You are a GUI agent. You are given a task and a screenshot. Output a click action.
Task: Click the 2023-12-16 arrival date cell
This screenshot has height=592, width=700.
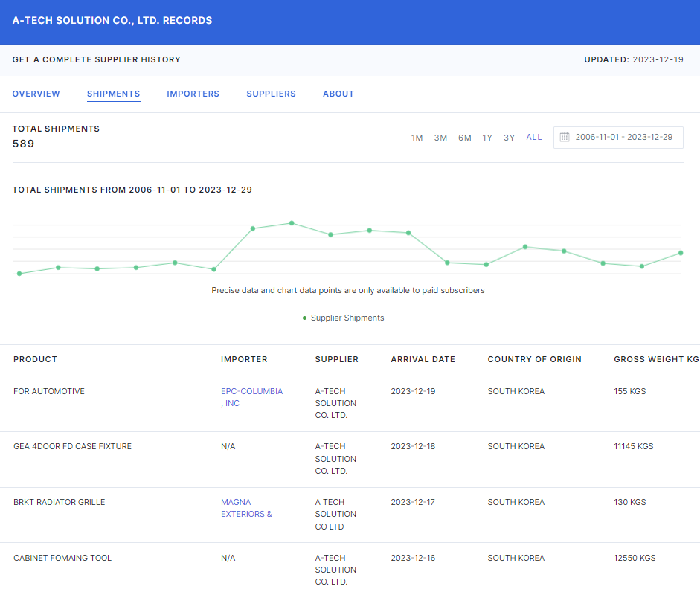tap(413, 558)
